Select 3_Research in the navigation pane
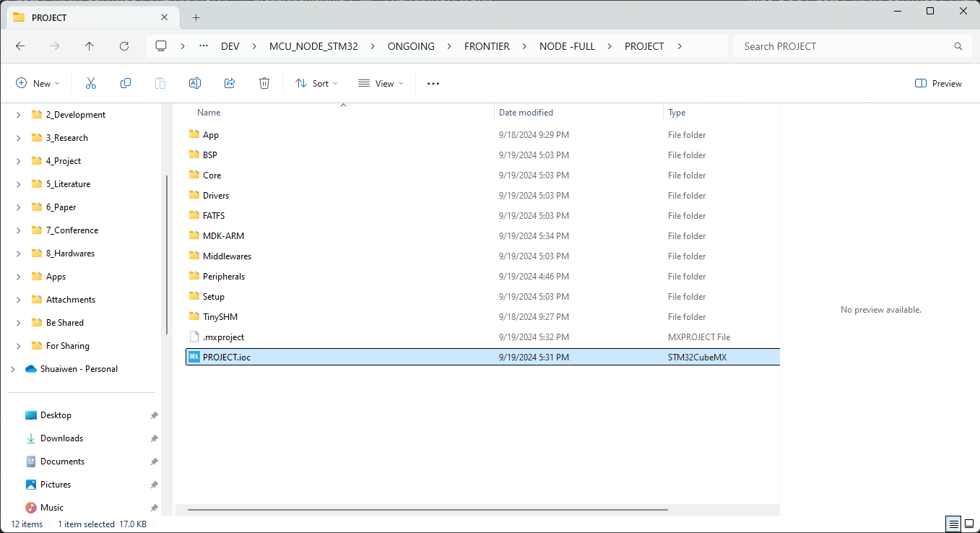Image resolution: width=980 pixels, height=533 pixels. coord(67,138)
